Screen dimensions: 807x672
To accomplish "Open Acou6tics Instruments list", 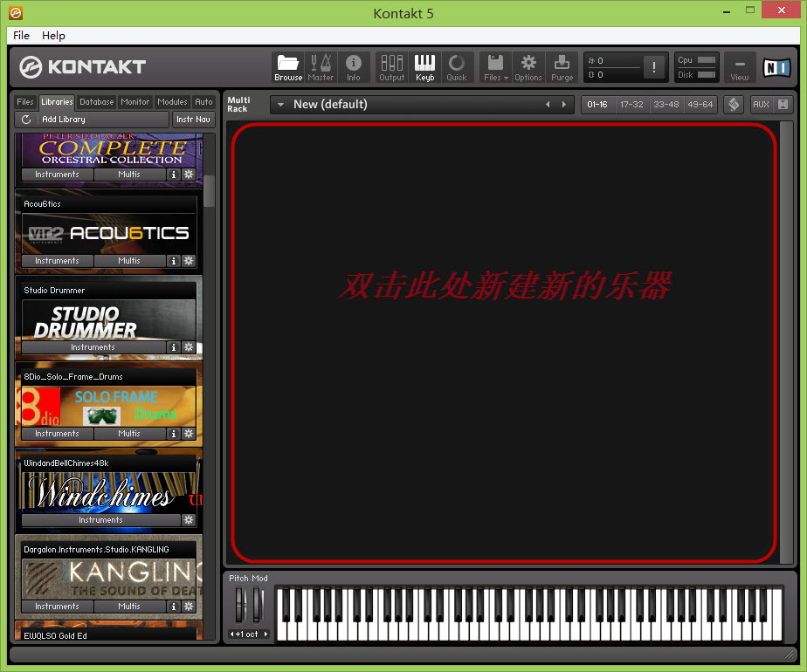I will pos(57,261).
